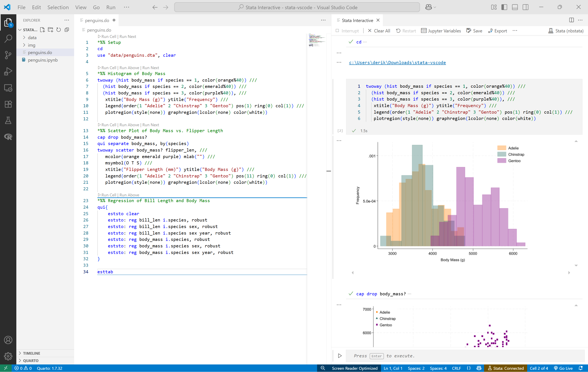Create a new file in Explorer
Screen dimensions: 588x372
click(x=42, y=30)
